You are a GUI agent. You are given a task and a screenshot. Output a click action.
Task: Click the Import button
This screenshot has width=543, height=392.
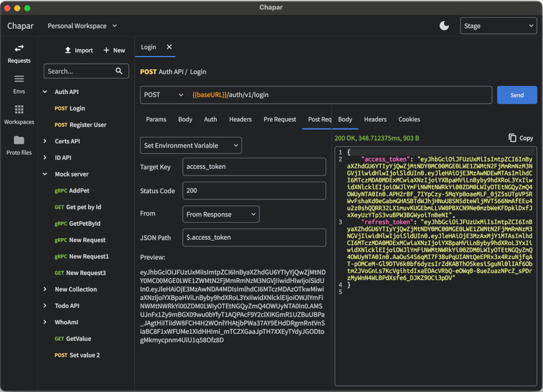tap(79, 50)
